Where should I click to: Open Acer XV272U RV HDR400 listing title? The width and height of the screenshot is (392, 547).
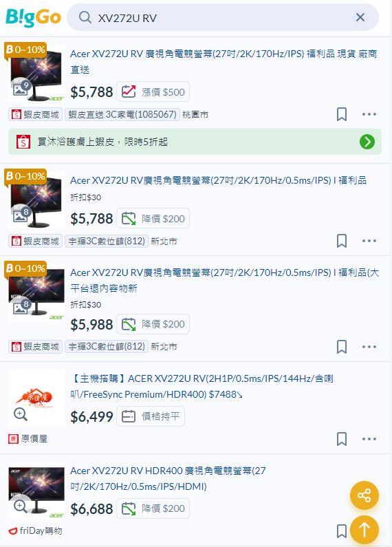tap(168, 478)
